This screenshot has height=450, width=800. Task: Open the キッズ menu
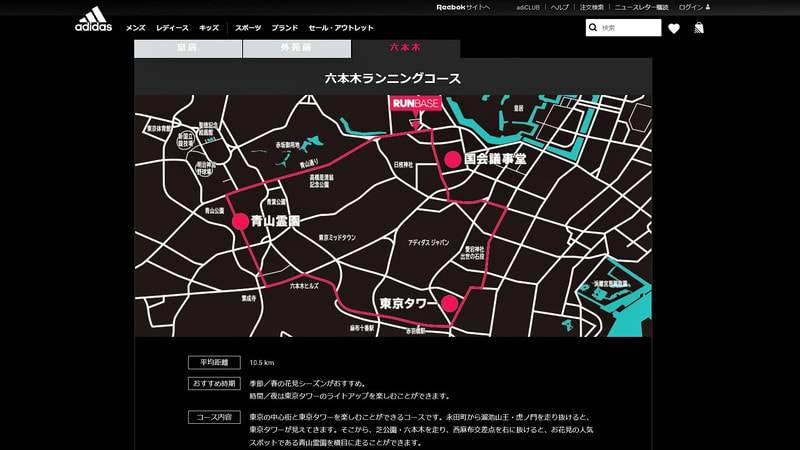[209, 28]
